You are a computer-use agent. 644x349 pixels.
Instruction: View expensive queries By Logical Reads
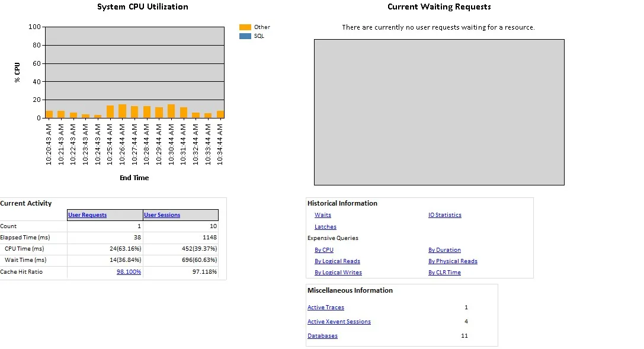337,261
